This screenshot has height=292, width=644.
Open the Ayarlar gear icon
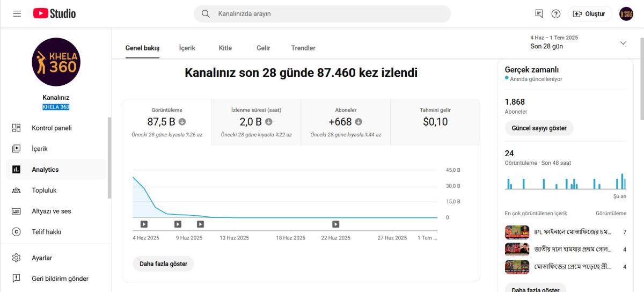[16, 258]
